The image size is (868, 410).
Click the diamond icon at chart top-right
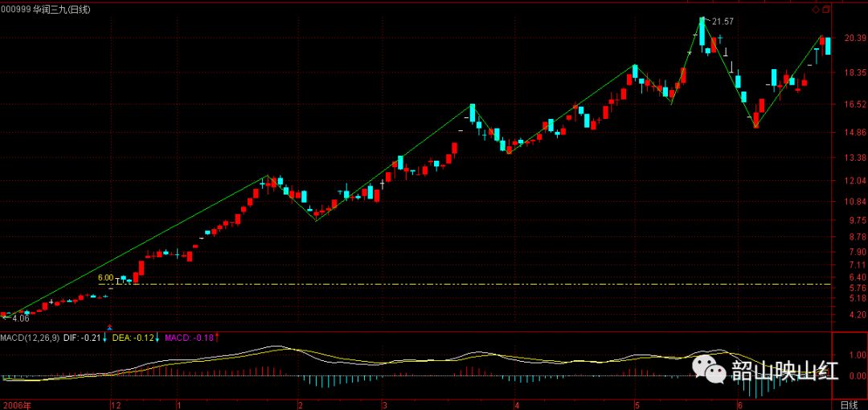pos(816,10)
